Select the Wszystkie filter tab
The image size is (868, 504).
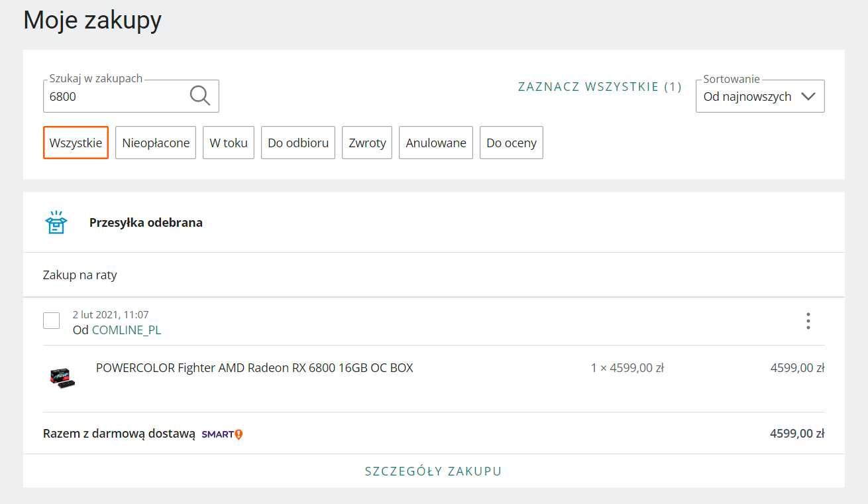76,143
